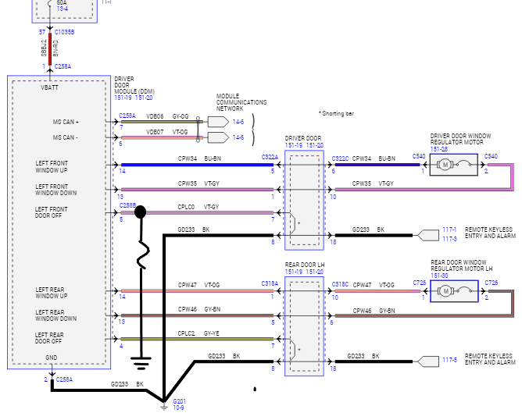Click the DRIVER DOOR MODULE (DDM) title
The width and height of the screenshot is (522, 420).
point(134,85)
